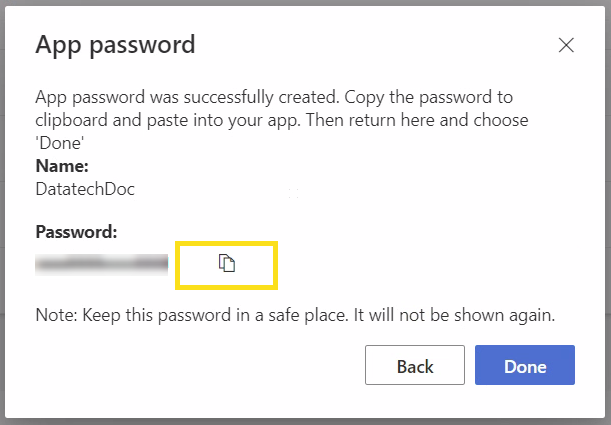
Task: Click the 'successfully created' message line
Action: pyautogui.click(x=272, y=99)
